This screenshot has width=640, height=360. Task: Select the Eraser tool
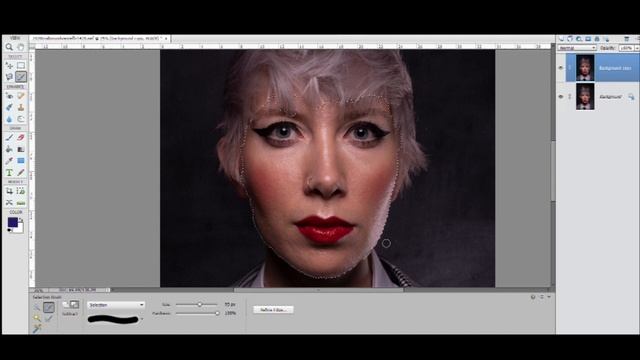21,138
